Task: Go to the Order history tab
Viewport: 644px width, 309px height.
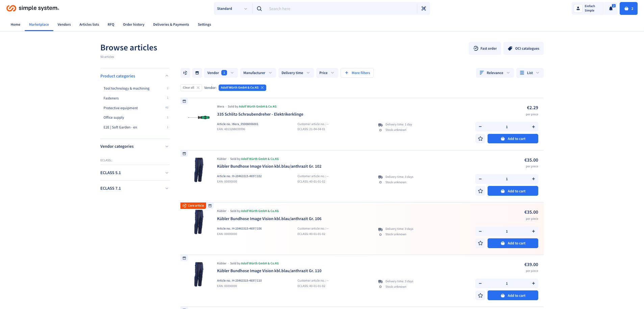Action: click(x=133, y=24)
